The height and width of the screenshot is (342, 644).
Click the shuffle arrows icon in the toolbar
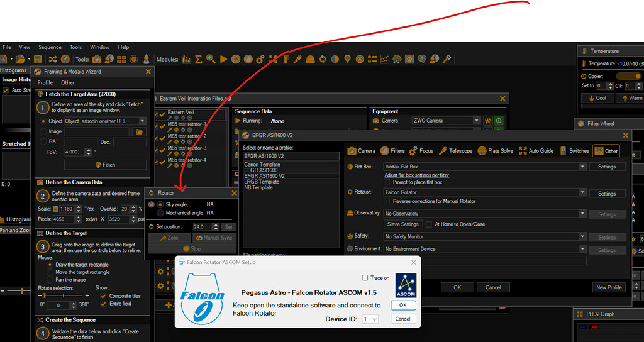[x=53, y=59]
